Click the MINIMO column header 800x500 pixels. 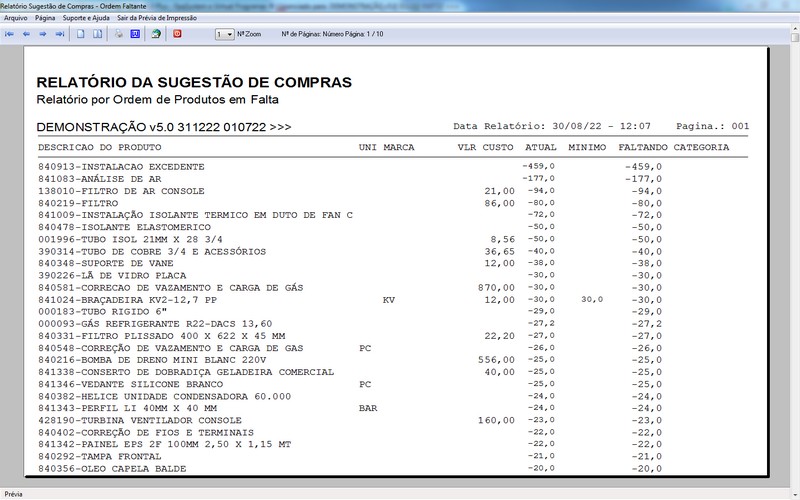coord(587,147)
